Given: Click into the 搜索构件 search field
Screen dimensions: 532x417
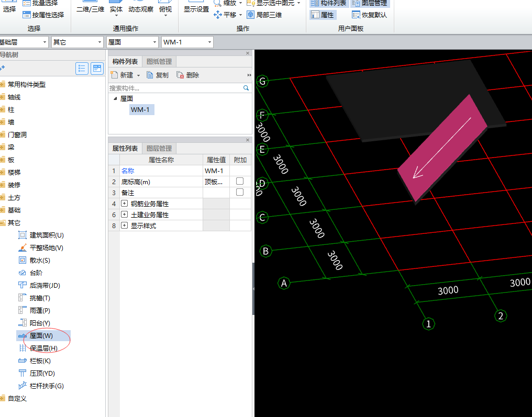Looking at the screenshot, I should point(175,88).
